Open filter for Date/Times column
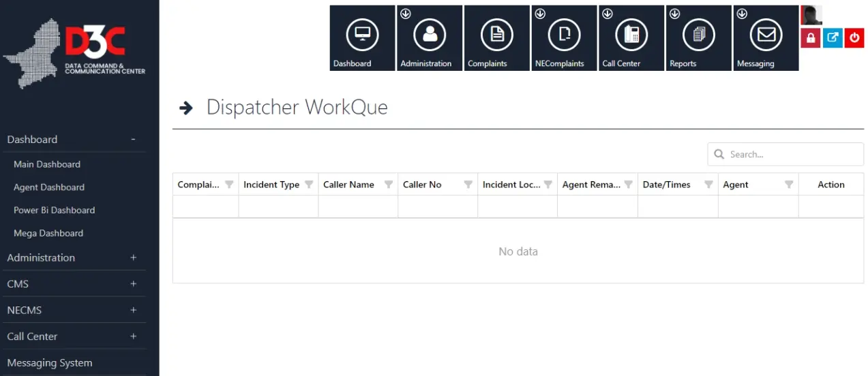This screenshot has width=868, height=376. pyautogui.click(x=708, y=185)
